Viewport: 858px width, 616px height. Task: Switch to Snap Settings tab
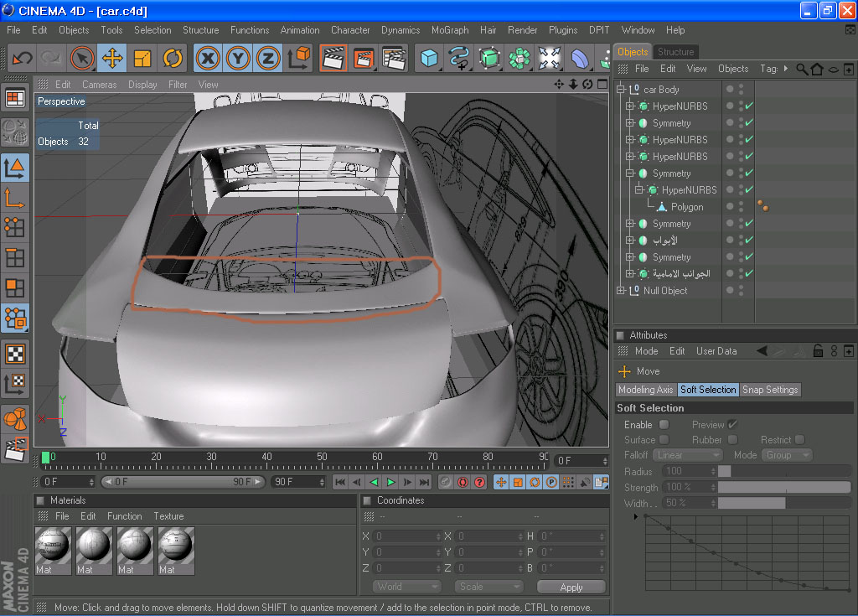[770, 390]
